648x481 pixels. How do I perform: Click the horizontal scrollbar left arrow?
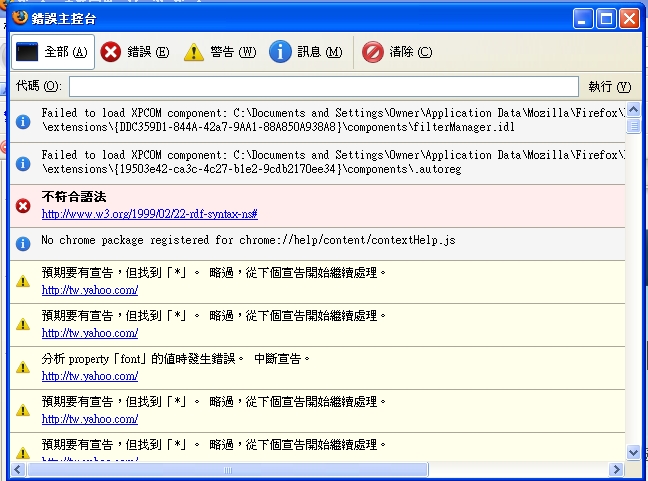[x=18, y=469]
